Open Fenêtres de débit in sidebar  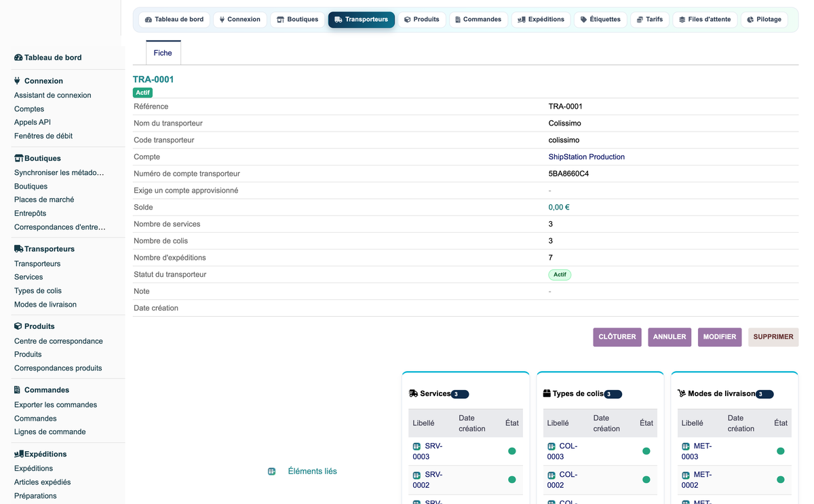click(43, 136)
